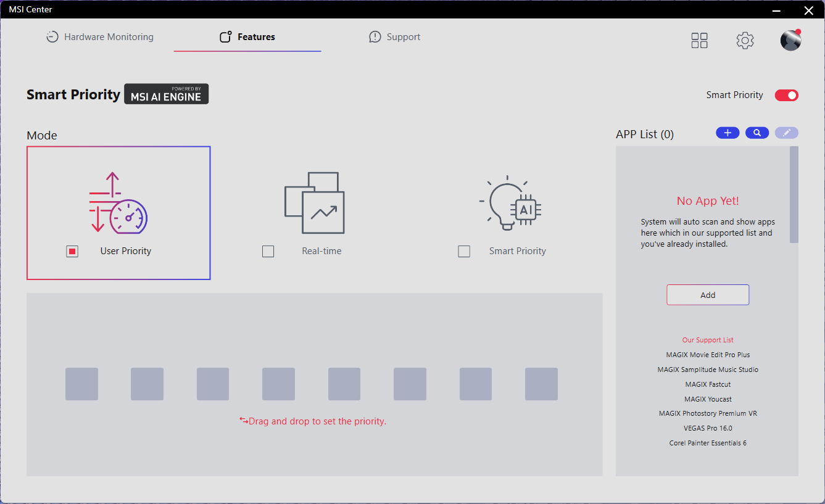Click the plus icon to add app
The width and height of the screenshot is (825, 504).
[x=728, y=133]
